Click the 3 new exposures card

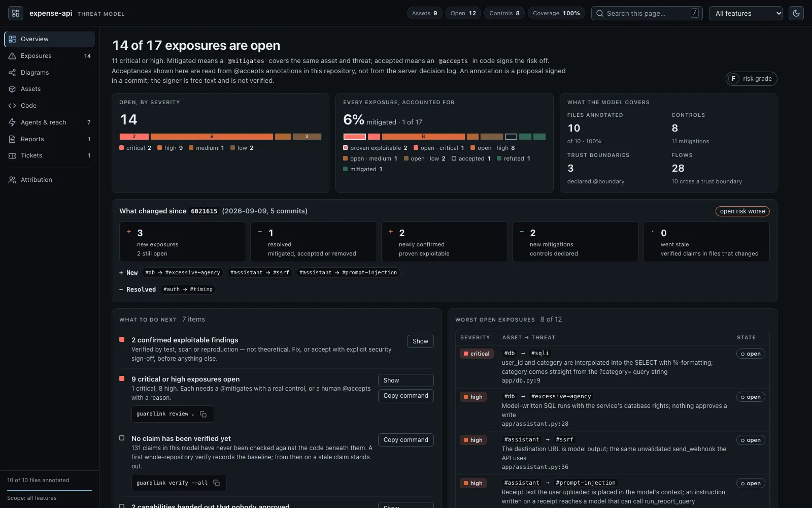click(183, 242)
